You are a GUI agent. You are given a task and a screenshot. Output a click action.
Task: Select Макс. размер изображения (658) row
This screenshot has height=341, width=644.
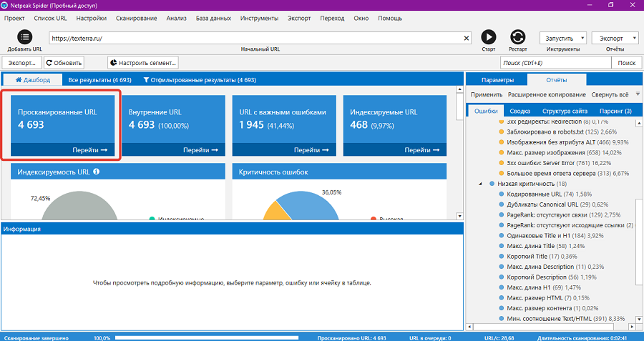tap(560, 153)
